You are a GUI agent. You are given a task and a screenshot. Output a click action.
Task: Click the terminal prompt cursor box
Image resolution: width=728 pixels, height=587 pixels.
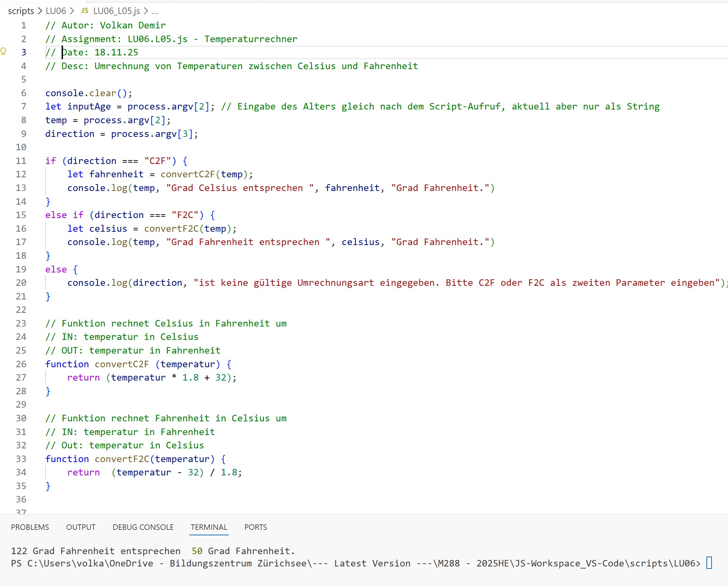pyautogui.click(x=709, y=563)
